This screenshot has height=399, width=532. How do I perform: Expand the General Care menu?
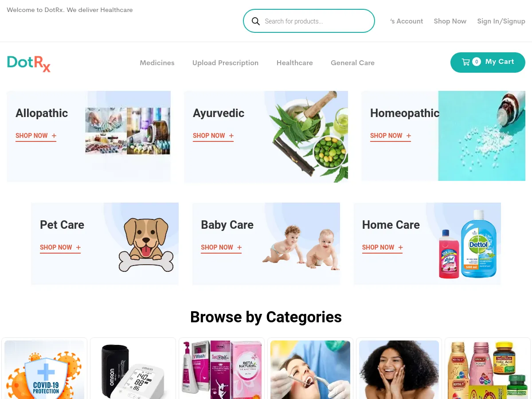coord(352,63)
